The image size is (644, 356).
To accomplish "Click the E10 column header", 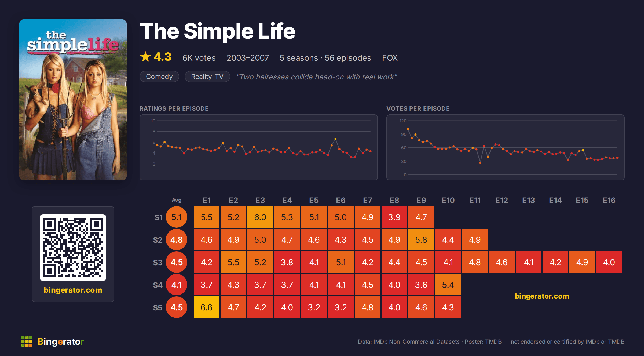I will 448,200.
